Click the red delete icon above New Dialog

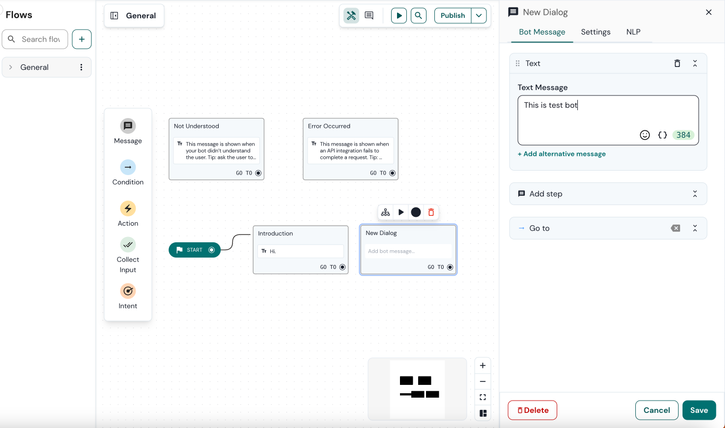pos(431,212)
